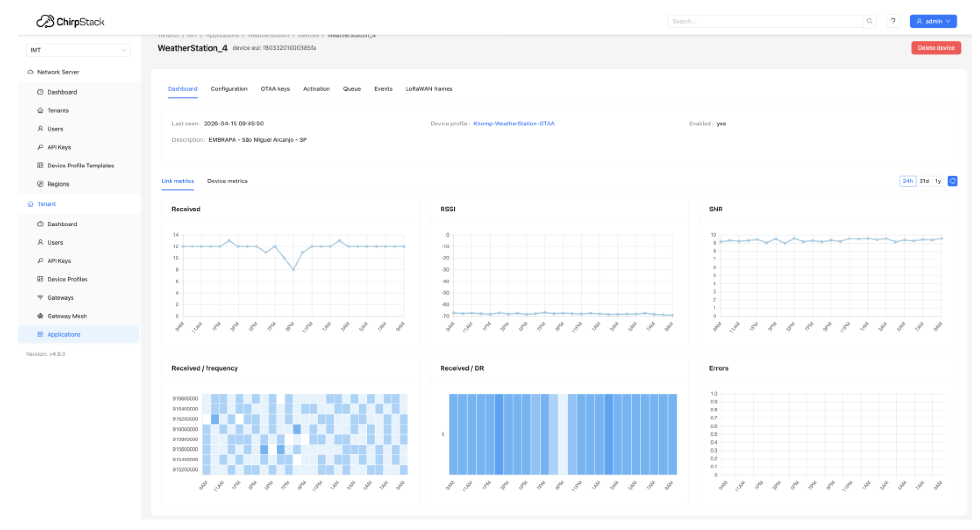
Task: Click the Device Profiles icon
Action: pos(40,279)
